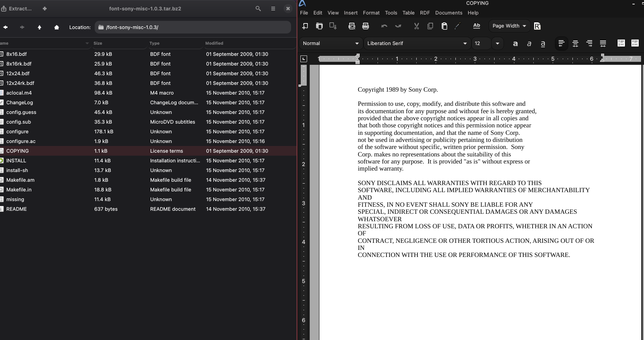Click the Copy icon in AbiWord toolbar
This screenshot has width=644, height=340.
(430, 26)
